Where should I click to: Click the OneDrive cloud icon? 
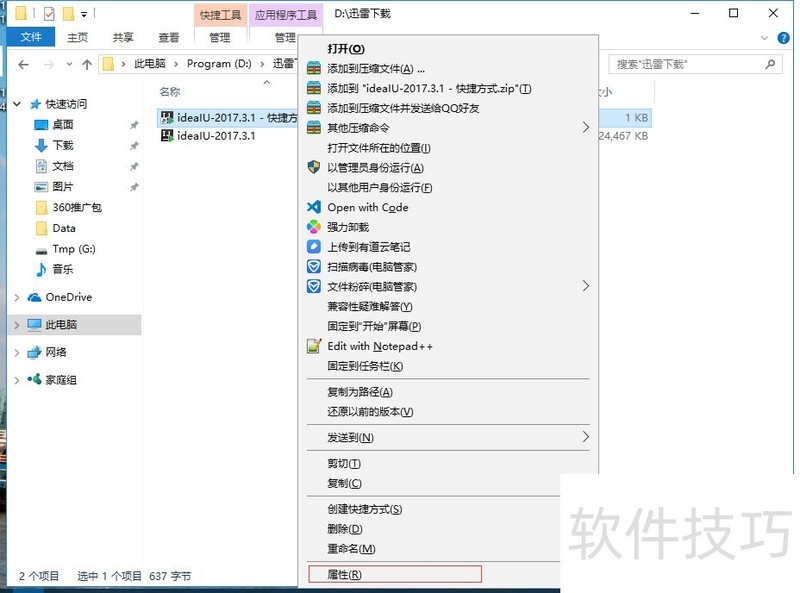34,297
